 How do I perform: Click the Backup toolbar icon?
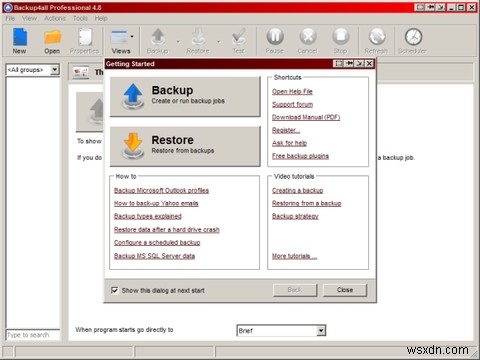coord(158,37)
